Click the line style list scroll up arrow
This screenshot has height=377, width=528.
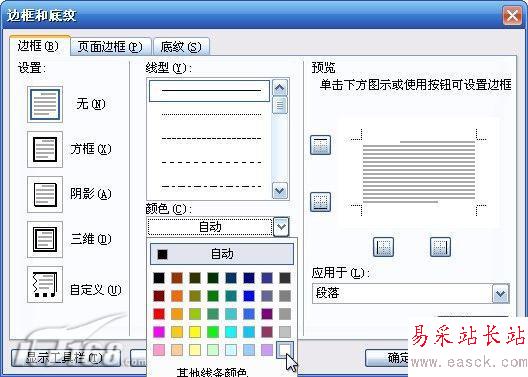point(280,88)
